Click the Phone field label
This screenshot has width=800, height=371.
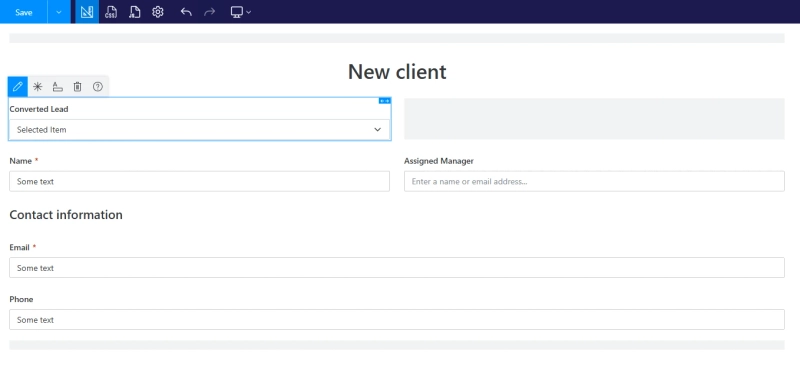(21, 299)
